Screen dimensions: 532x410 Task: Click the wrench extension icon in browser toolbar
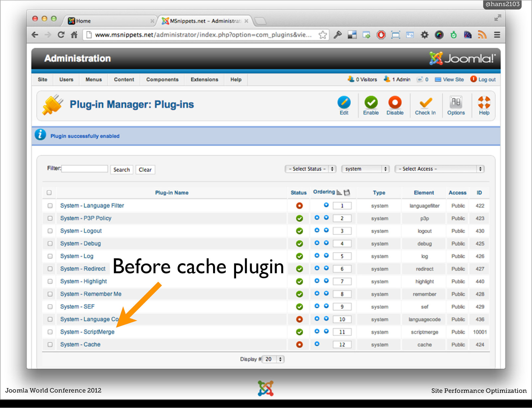click(x=337, y=35)
